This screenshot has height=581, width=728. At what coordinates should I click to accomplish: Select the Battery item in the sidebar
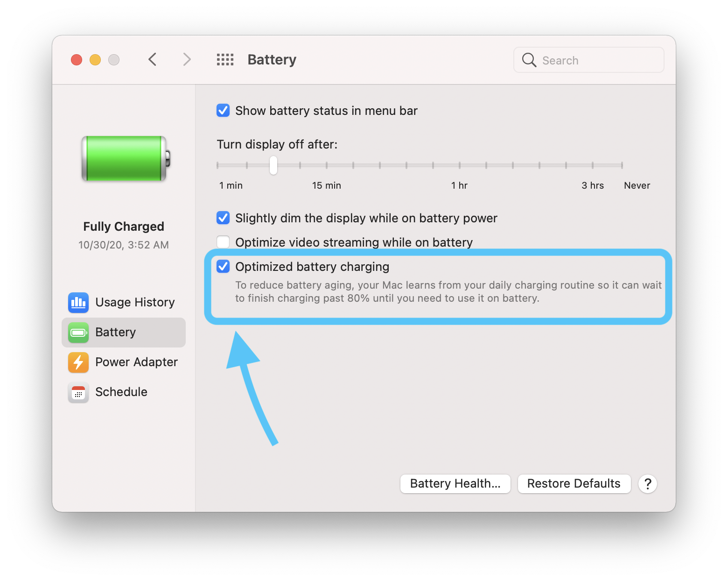click(115, 332)
